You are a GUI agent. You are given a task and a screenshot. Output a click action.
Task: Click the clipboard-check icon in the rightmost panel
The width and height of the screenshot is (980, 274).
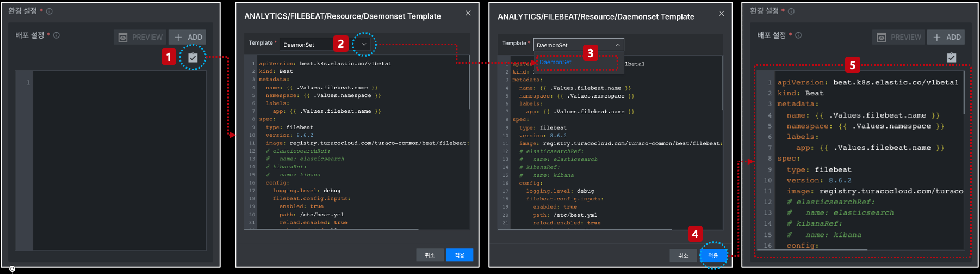pyautogui.click(x=951, y=57)
